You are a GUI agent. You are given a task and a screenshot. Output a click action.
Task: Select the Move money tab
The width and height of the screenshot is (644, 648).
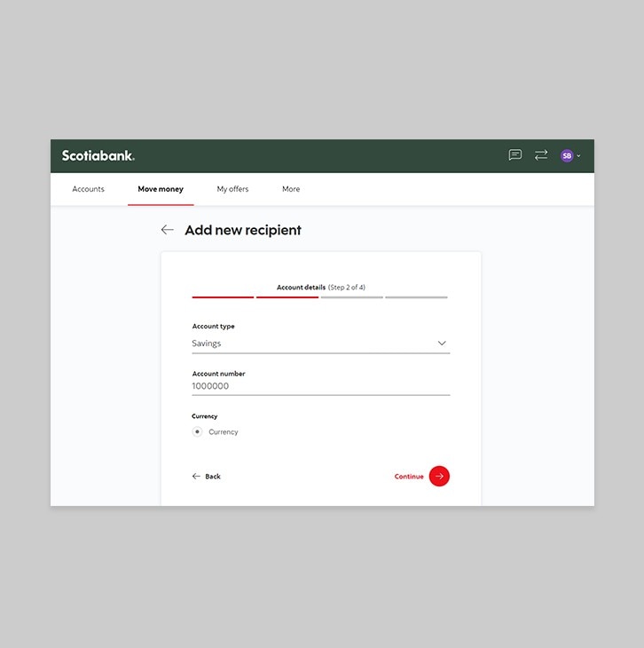click(x=161, y=189)
